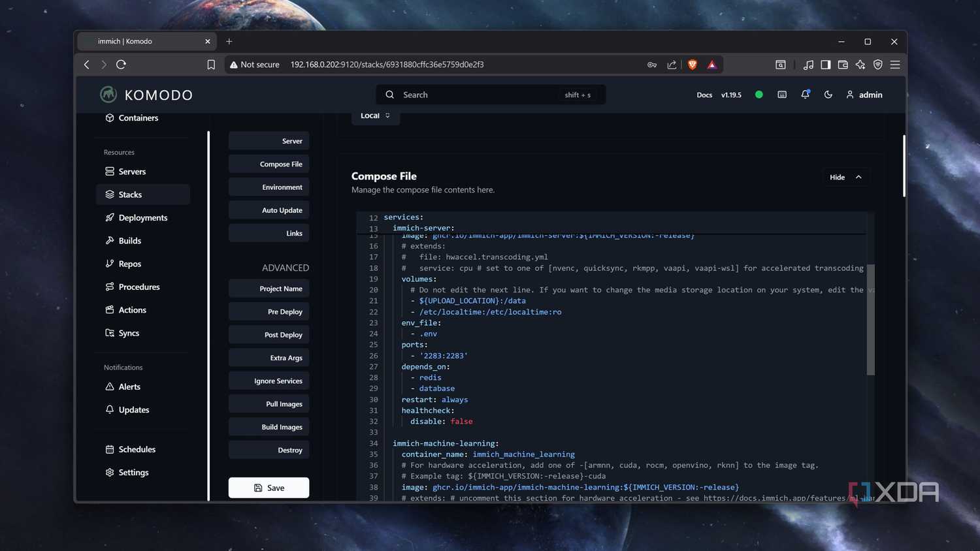Open the admin user menu
The height and width of the screenshot is (551, 980).
pyautogui.click(x=864, y=95)
